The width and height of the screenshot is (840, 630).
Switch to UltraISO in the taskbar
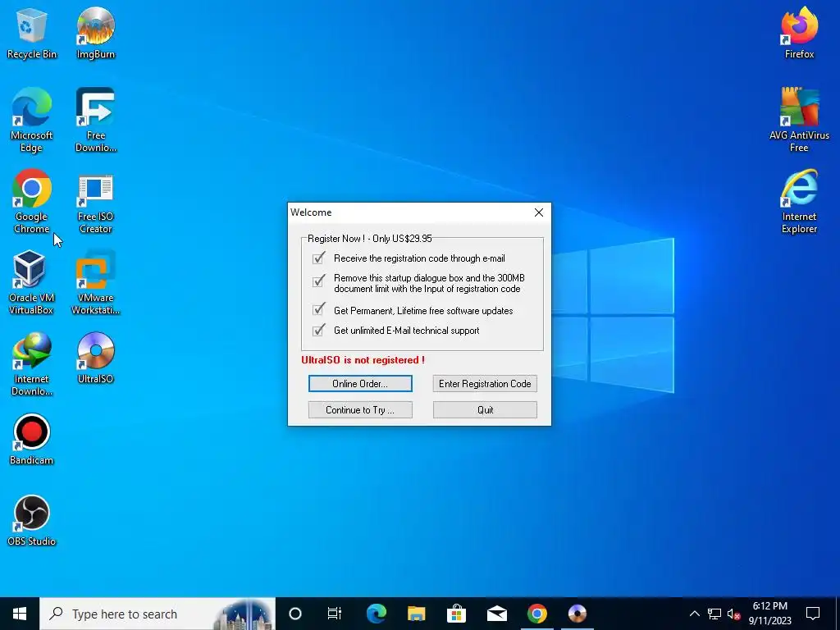[x=577, y=614]
